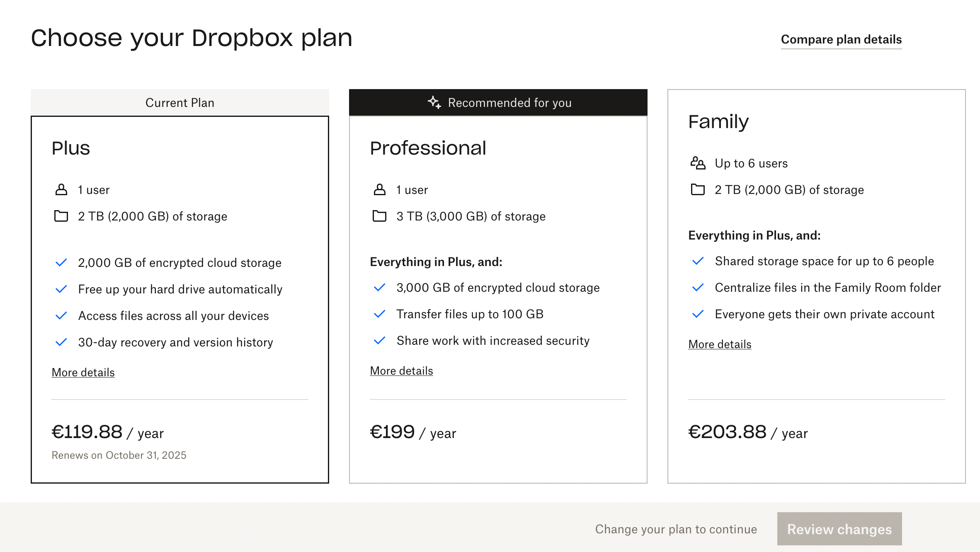Expand More details under Professional plan

point(401,371)
